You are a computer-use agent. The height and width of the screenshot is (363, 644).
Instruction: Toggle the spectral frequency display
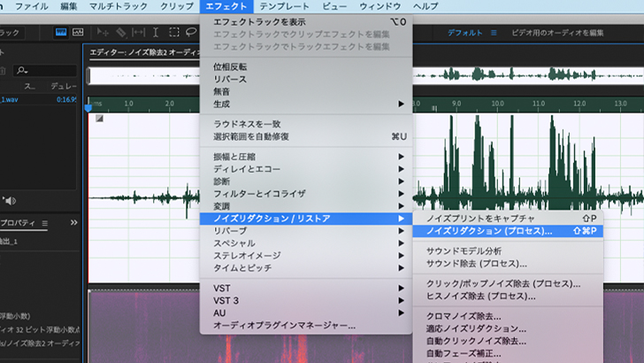click(x=61, y=33)
